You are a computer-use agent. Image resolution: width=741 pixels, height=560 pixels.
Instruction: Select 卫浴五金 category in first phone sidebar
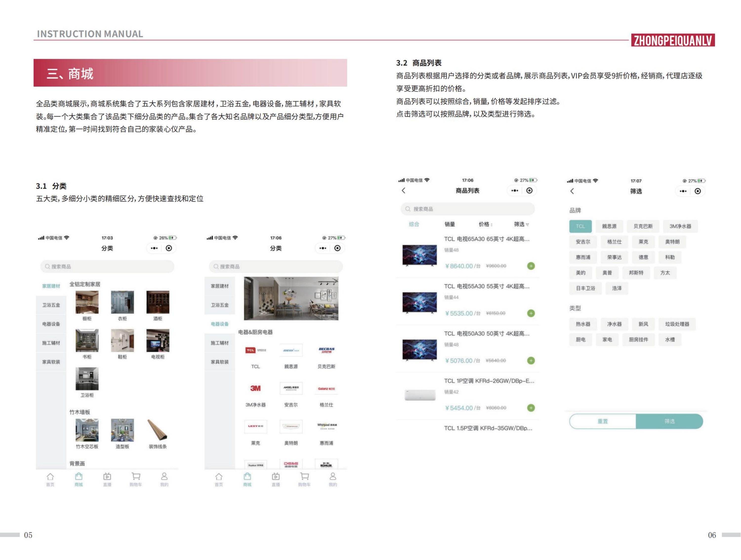click(x=51, y=305)
